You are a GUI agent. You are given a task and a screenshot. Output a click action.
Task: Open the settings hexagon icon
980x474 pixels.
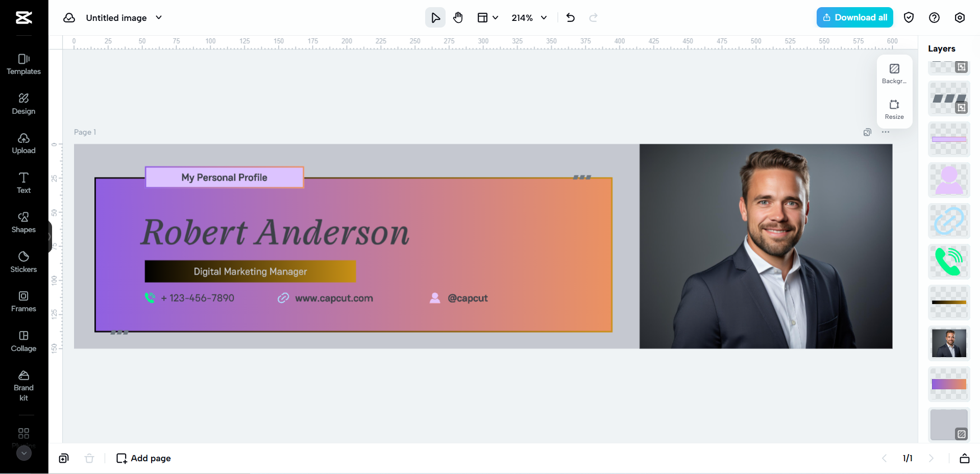(x=960, y=18)
